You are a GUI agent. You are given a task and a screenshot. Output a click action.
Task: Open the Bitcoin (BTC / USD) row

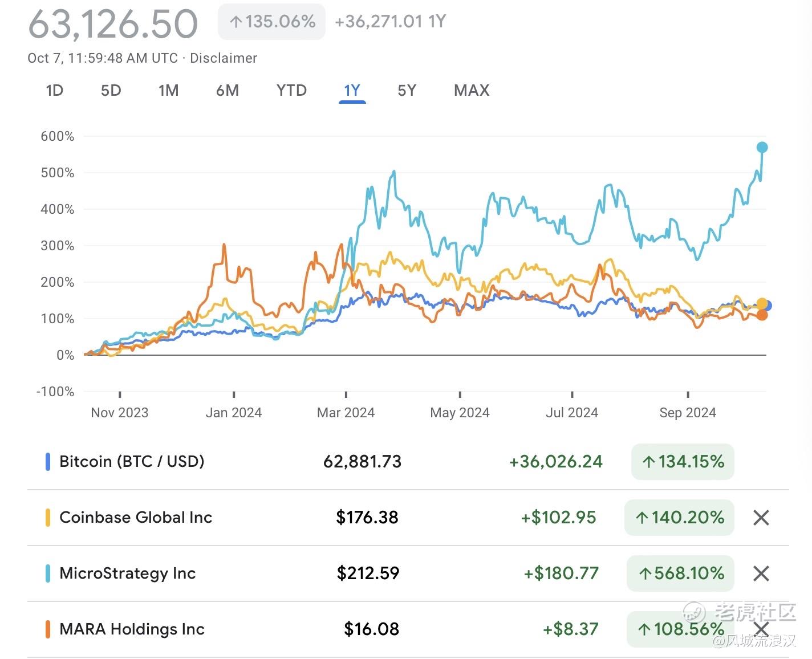click(132, 461)
